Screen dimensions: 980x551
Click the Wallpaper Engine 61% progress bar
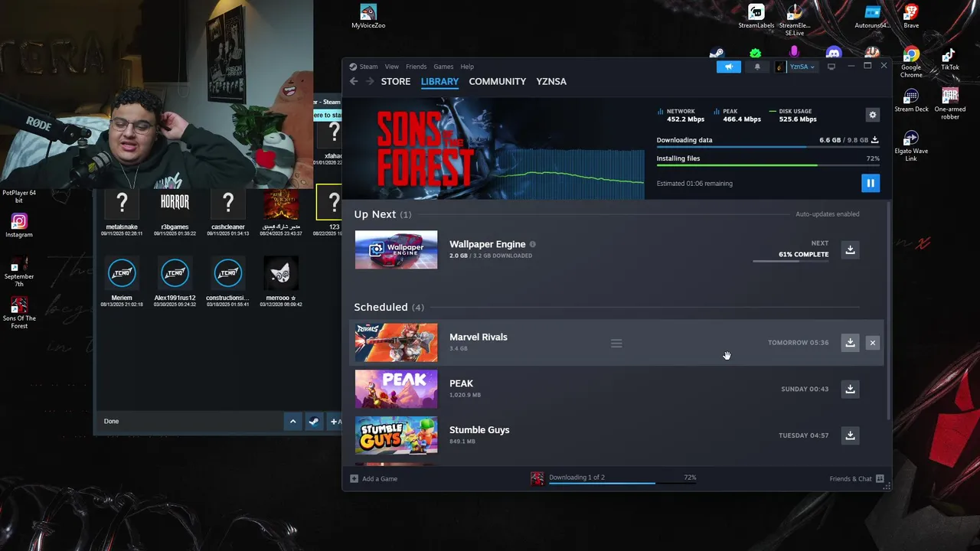coord(791,261)
